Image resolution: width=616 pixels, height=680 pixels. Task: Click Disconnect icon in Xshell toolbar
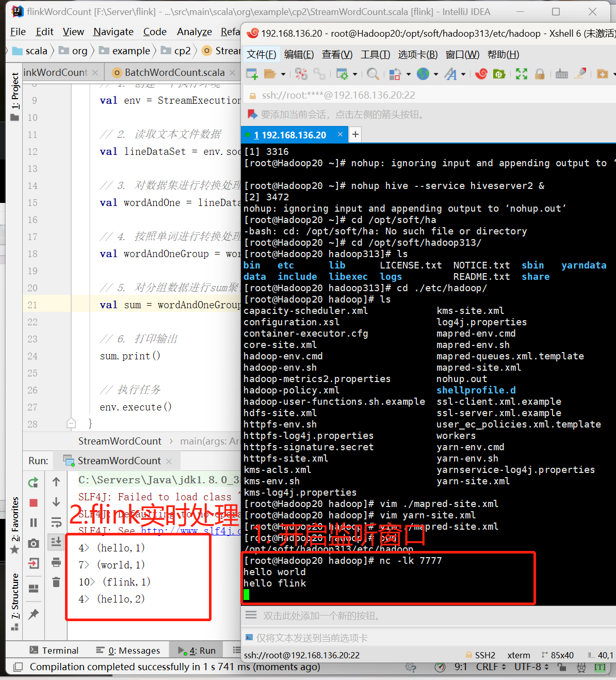pyautogui.click(x=301, y=74)
